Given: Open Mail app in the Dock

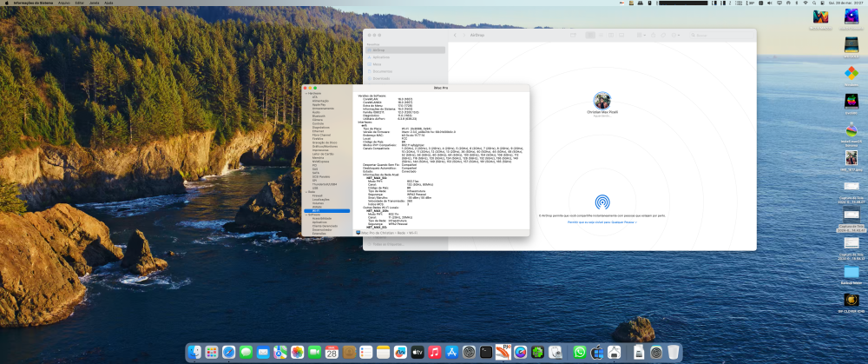Looking at the screenshot, I should [x=263, y=352].
